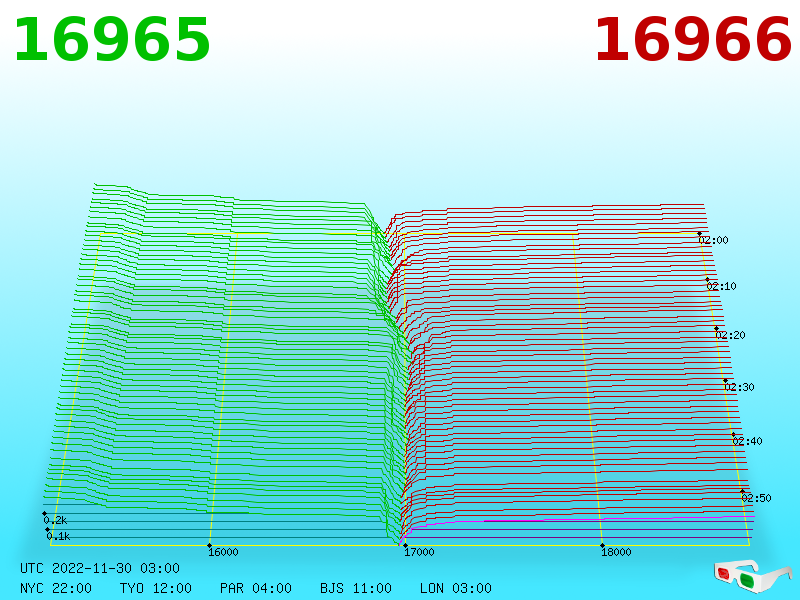Select the 02:10 time axis label
This screenshot has height=600, width=800.
click(x=721, y=286)
